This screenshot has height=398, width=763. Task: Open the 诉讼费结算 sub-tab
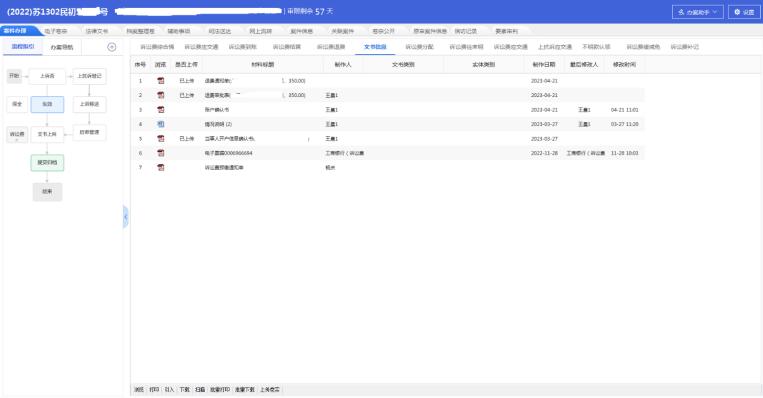[x=287, y=47]
